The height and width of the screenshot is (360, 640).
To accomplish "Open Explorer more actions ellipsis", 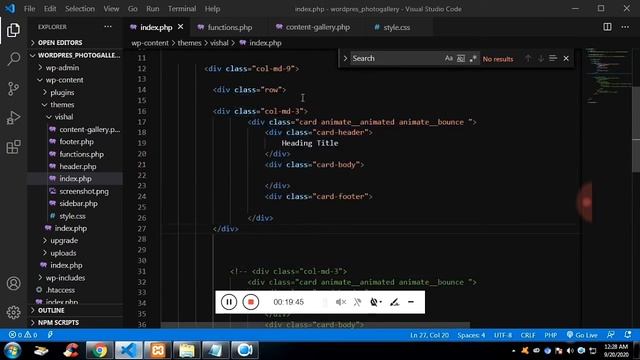I will [x=108, y=27].
